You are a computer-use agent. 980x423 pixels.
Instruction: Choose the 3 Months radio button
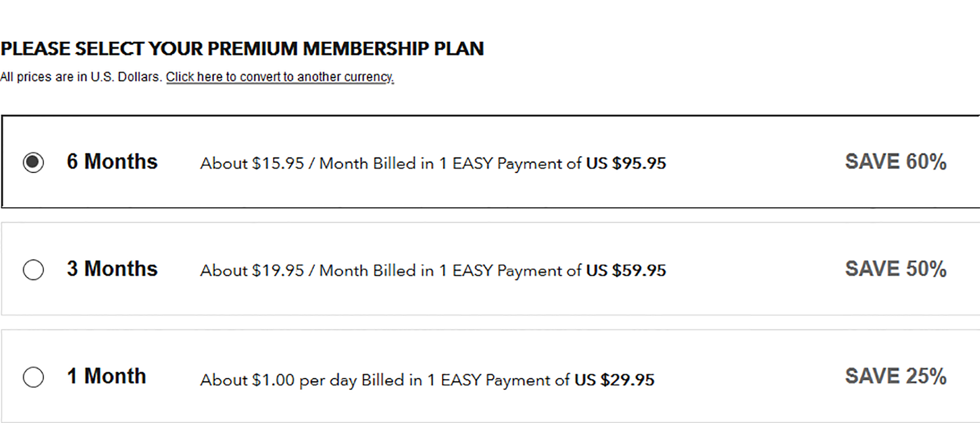(x=33, y=270)
